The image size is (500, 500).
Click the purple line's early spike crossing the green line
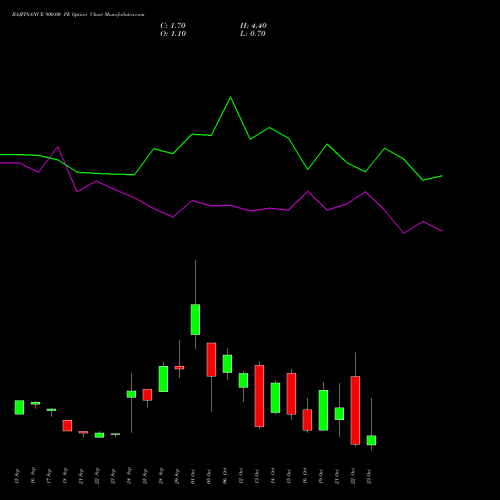tap(58, 147)
